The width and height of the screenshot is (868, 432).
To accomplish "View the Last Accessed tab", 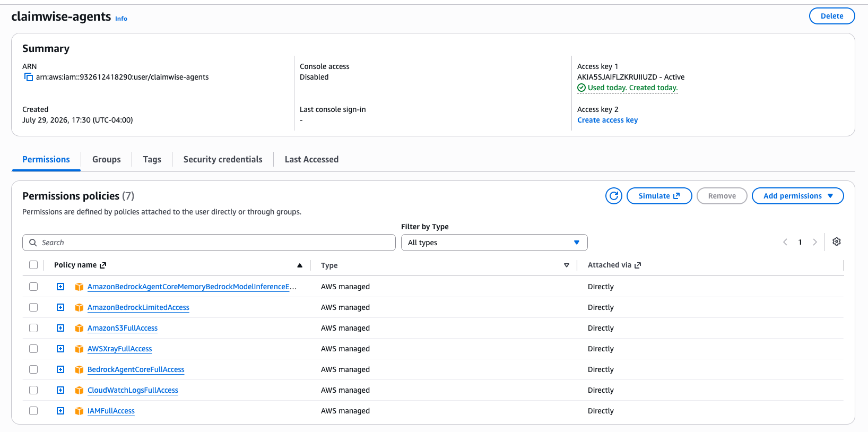I will 311,159.
